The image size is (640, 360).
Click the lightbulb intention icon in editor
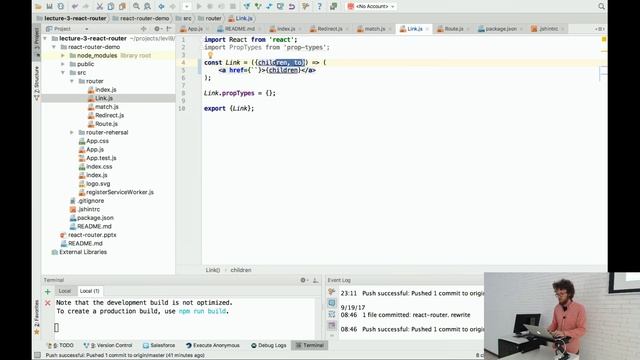point(211,55)
